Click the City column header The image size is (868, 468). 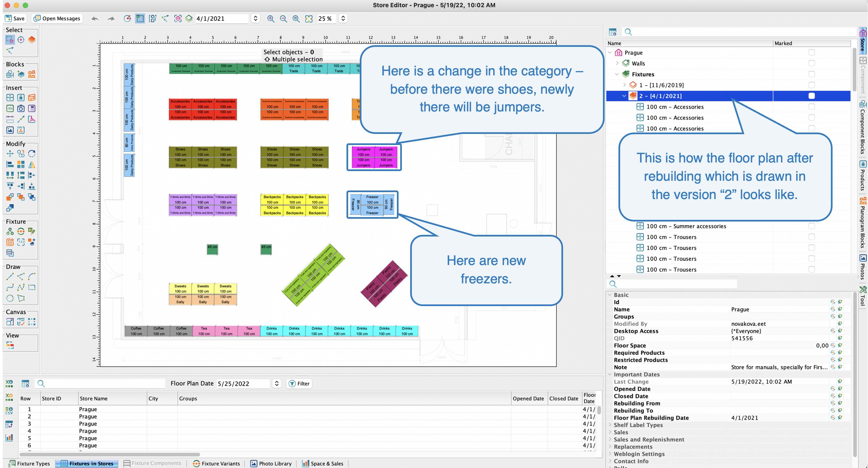click(162, 398)
